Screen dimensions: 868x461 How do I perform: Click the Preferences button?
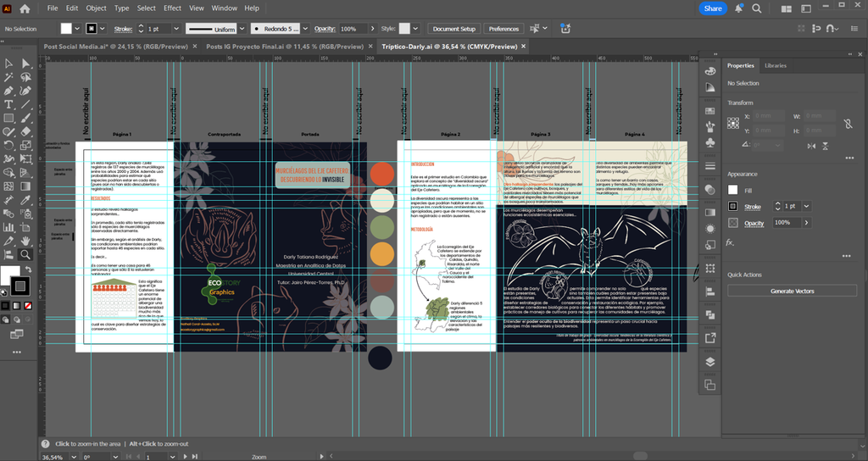504,29
